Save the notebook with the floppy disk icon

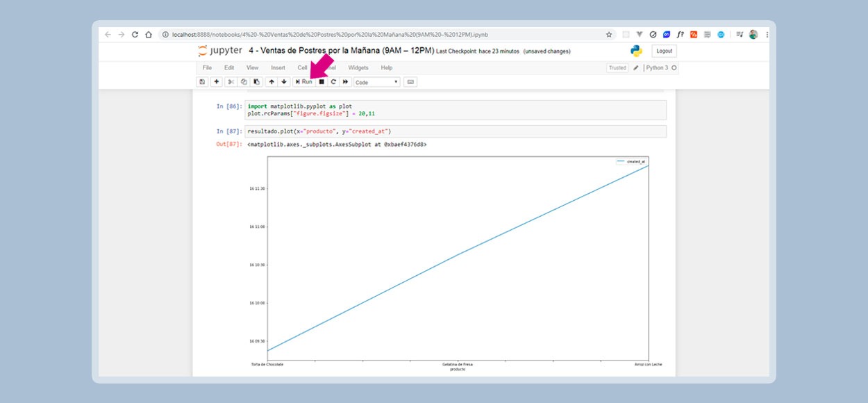(x=202, y=82)
